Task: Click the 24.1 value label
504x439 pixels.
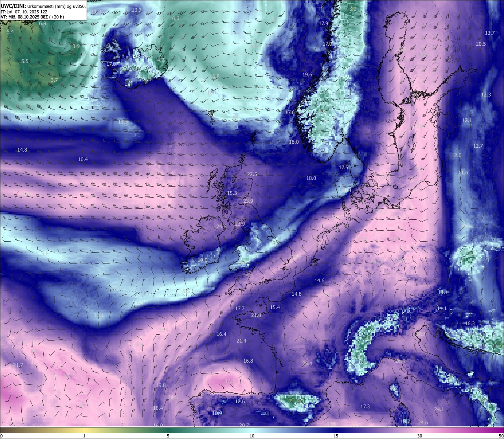Action: coord(439,409)
